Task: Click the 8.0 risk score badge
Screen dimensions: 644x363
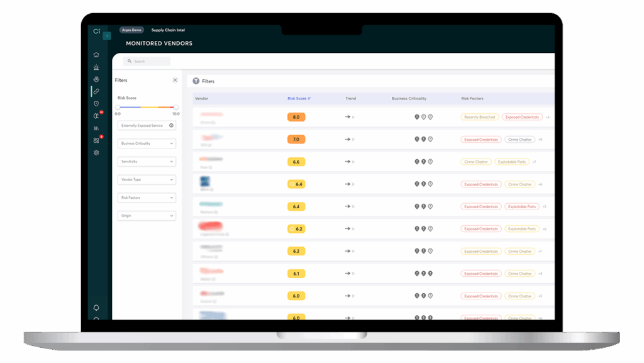Action: point(296,117)
